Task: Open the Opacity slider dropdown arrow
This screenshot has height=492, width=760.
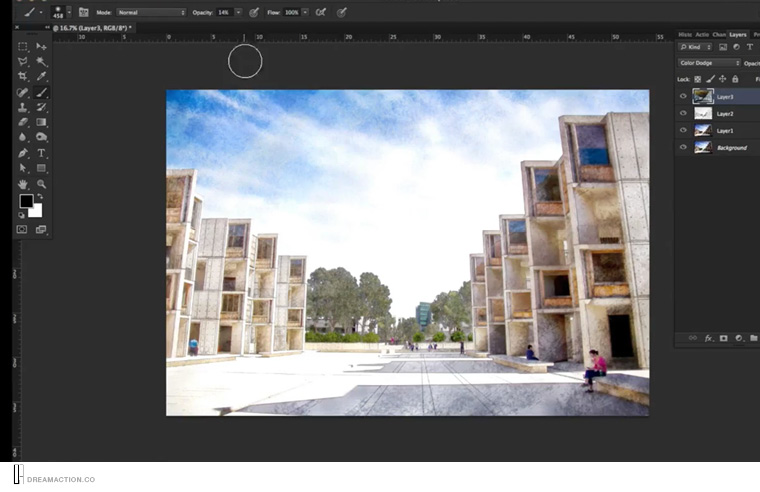Action: [x=238, y=13]
